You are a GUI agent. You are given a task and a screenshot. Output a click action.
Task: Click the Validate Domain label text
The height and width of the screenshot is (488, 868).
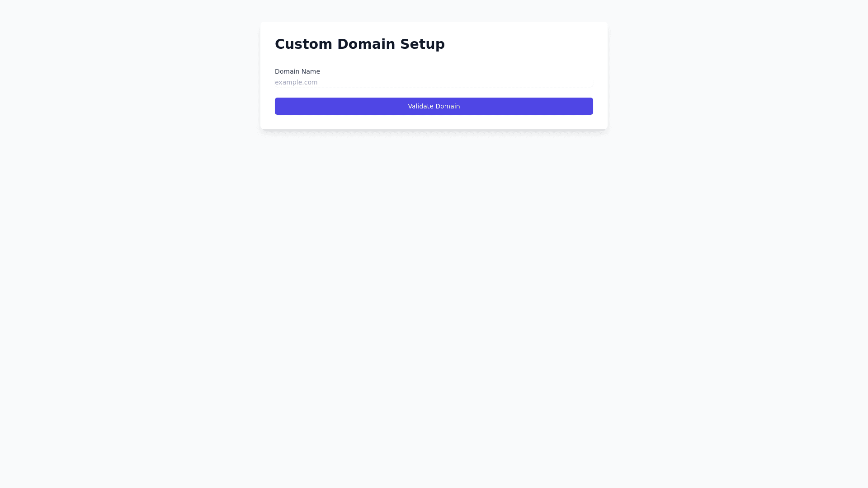coord(434,106)
